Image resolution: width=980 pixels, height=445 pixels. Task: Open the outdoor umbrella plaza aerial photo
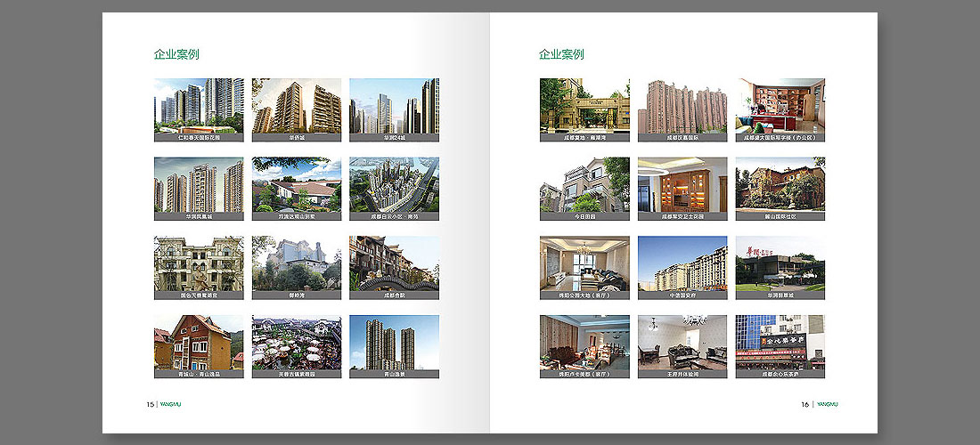(x=296, y=342)
